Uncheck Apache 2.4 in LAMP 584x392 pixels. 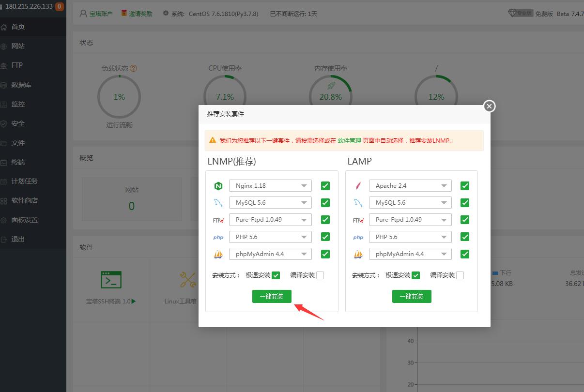click(465, 186)
